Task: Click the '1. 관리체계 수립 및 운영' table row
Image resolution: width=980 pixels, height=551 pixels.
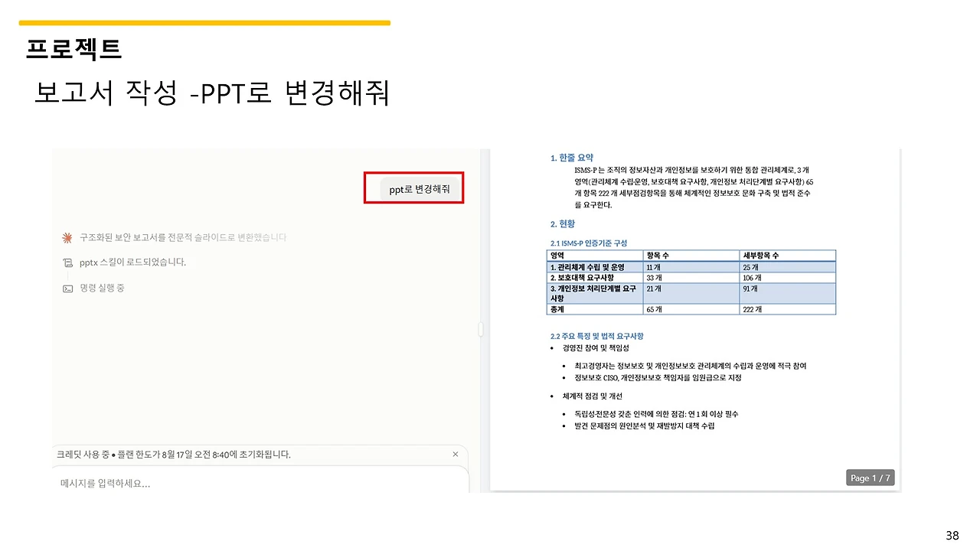Action: pos(691,266)
